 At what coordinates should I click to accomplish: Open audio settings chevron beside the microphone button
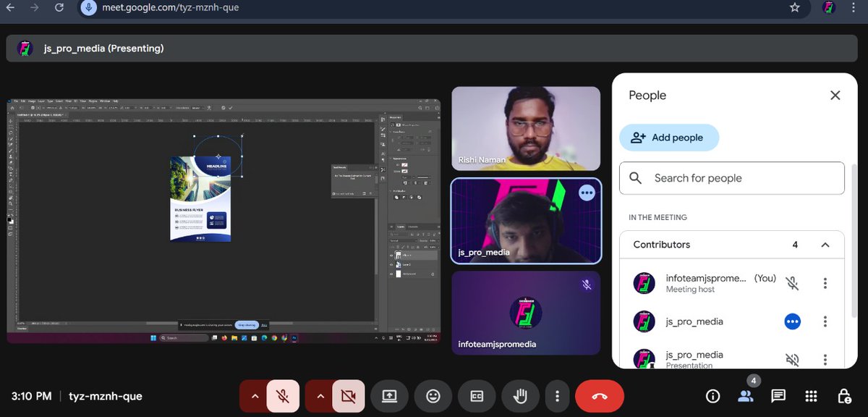coord(253,396)
